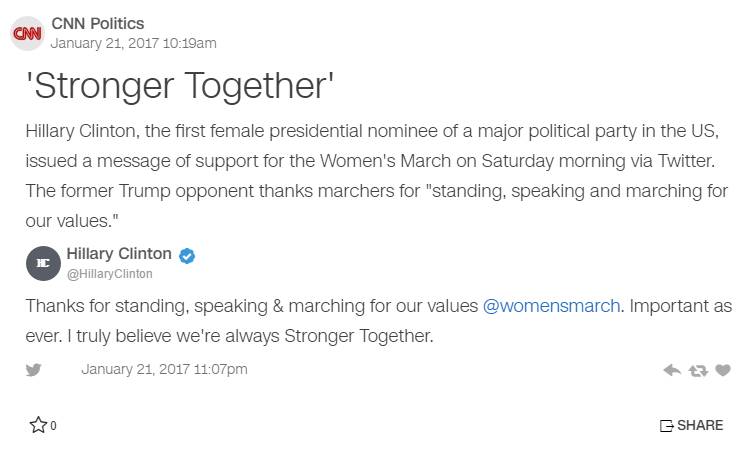
Task: Click the CNN logo avatar
Action: (x=26, y=33)
